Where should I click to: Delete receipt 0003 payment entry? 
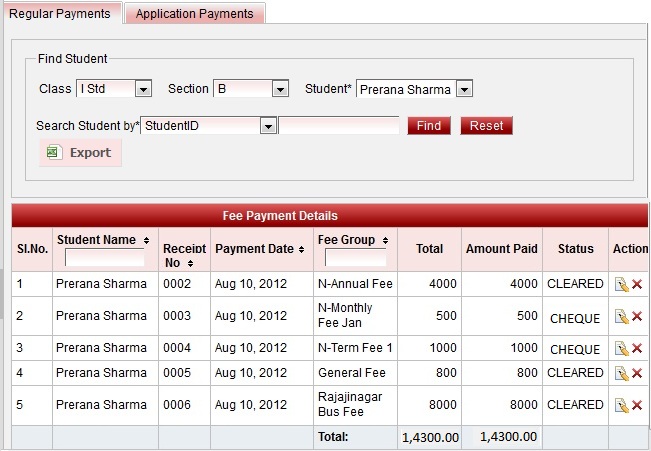pos(636,317)
